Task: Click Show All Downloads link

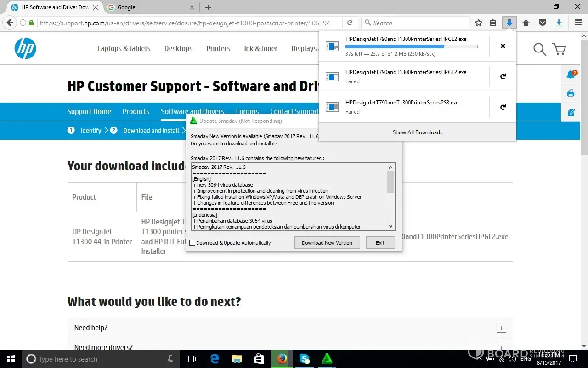Action: coord(417,132)
